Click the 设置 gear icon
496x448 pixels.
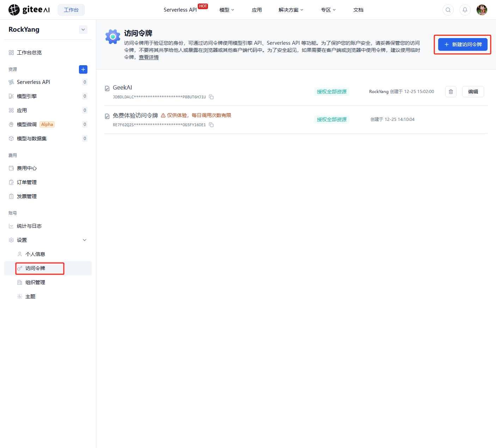11,240
